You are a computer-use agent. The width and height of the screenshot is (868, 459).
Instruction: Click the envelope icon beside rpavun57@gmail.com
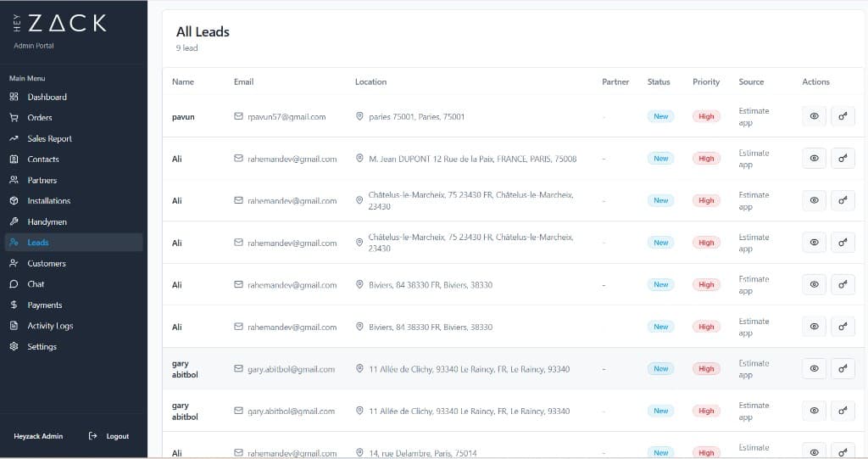click(x=238, y=116)
